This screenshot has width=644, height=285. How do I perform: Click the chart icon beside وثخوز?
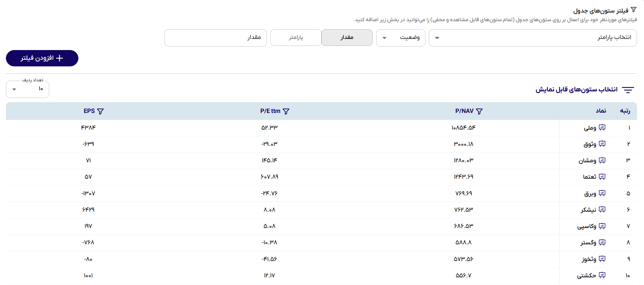(602, 259)
